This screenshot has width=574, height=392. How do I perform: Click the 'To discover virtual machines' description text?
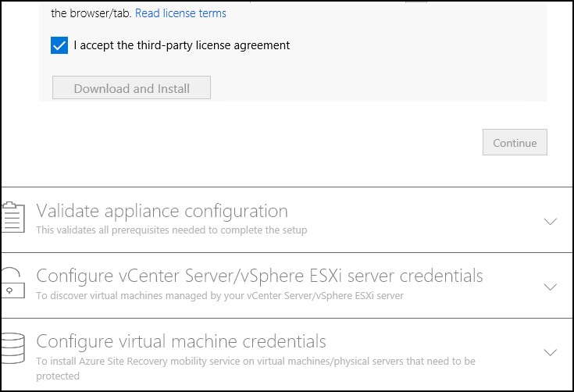click(220, 296)
